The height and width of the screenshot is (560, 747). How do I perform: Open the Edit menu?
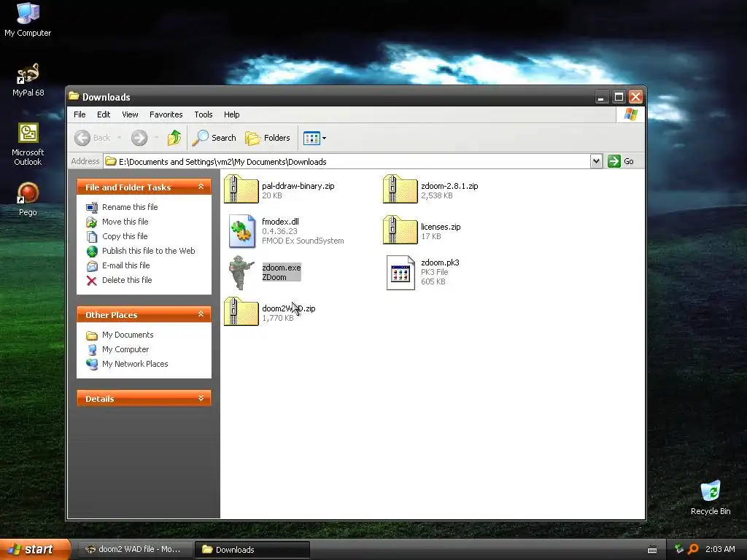point(104,114)
